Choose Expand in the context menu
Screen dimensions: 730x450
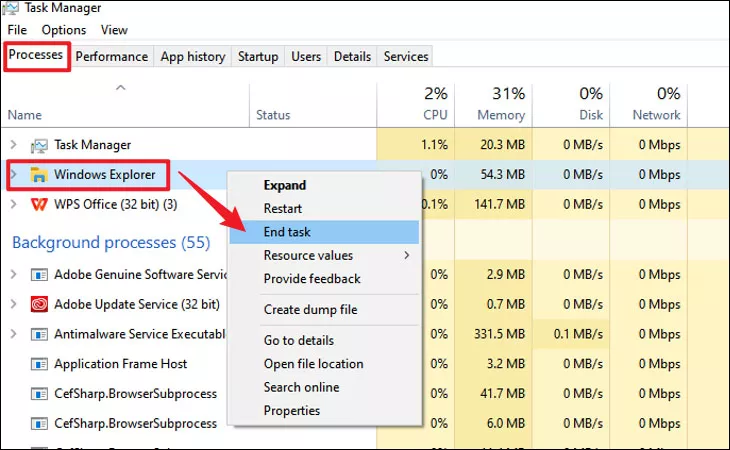point(324,185)
